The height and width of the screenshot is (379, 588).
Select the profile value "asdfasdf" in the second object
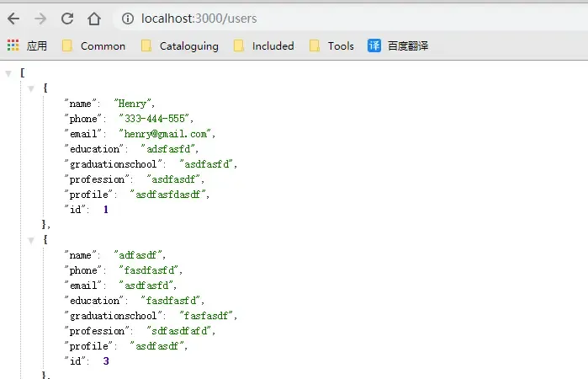[x=156, y=346]
